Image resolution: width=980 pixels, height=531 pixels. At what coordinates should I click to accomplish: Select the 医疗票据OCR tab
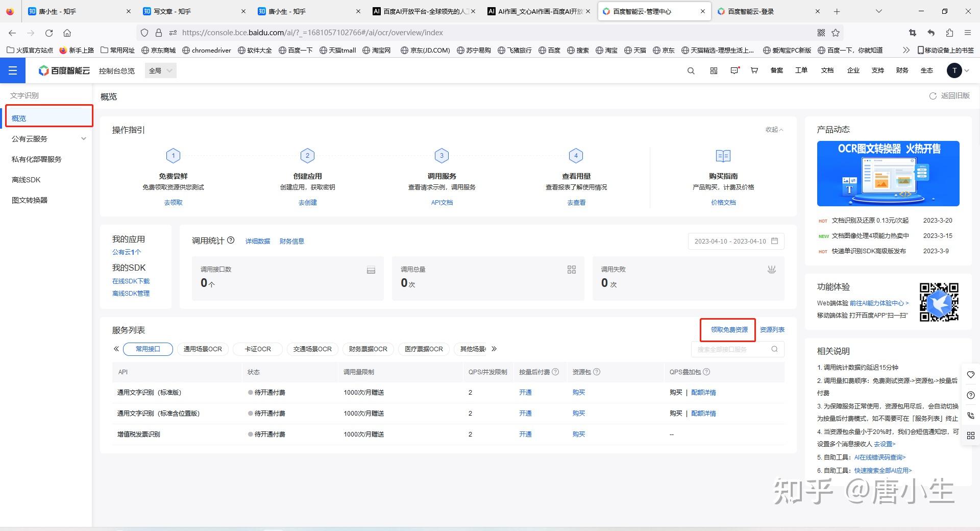point(424,349)
